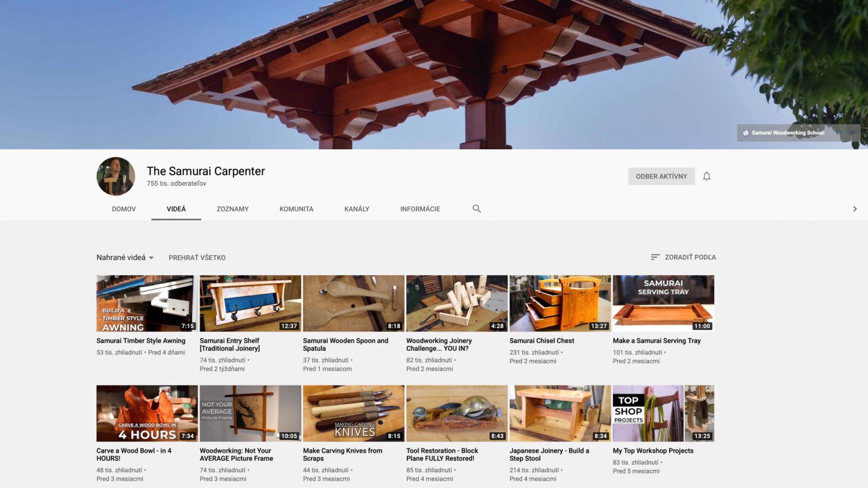Click the 4:28 duration badge

tap(497, 326)
